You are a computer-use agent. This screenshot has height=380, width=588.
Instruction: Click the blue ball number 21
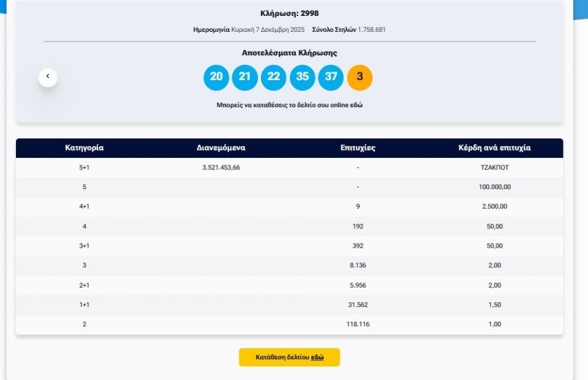click(x=245, y=77)
